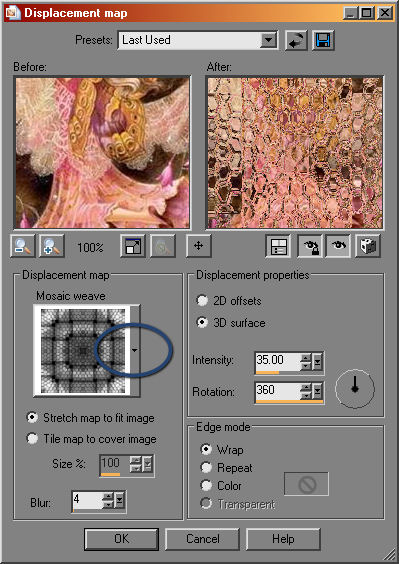Zoom out the preview with the minus magnifier

(23, 246)
